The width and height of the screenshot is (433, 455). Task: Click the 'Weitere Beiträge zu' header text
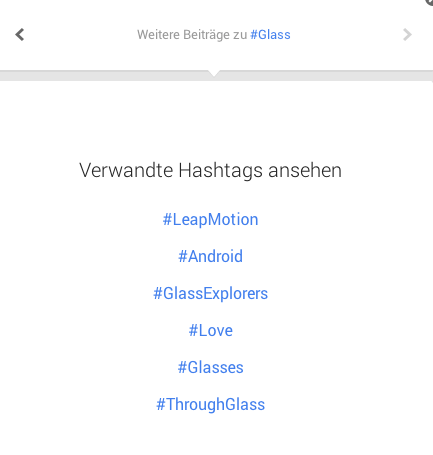point(192,34)
